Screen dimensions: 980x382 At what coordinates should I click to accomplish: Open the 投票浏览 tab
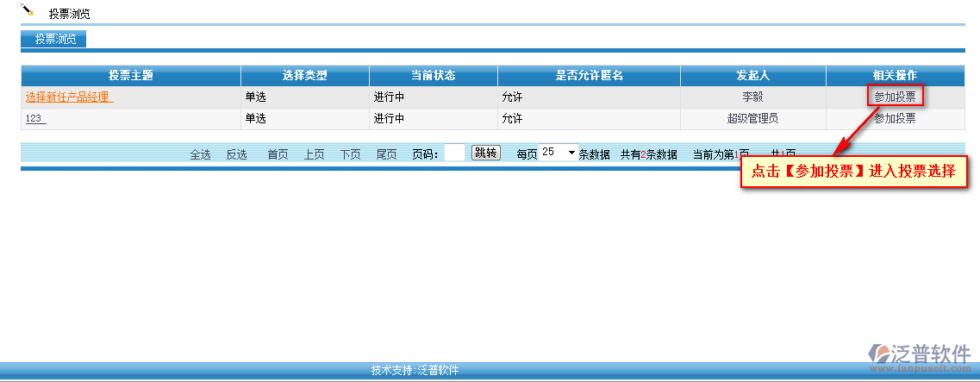click(53, 40)
